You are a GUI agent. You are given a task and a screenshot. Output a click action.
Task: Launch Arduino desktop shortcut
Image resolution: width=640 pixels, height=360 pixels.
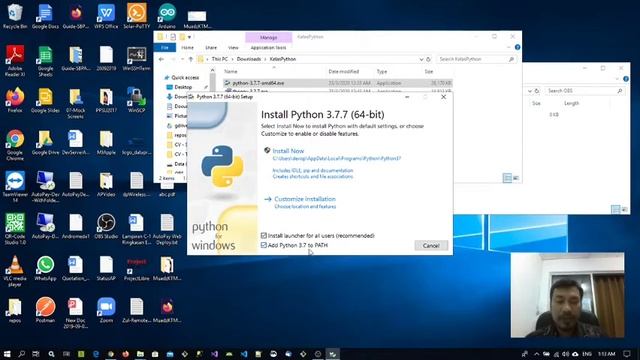click(x=167, y=17)
